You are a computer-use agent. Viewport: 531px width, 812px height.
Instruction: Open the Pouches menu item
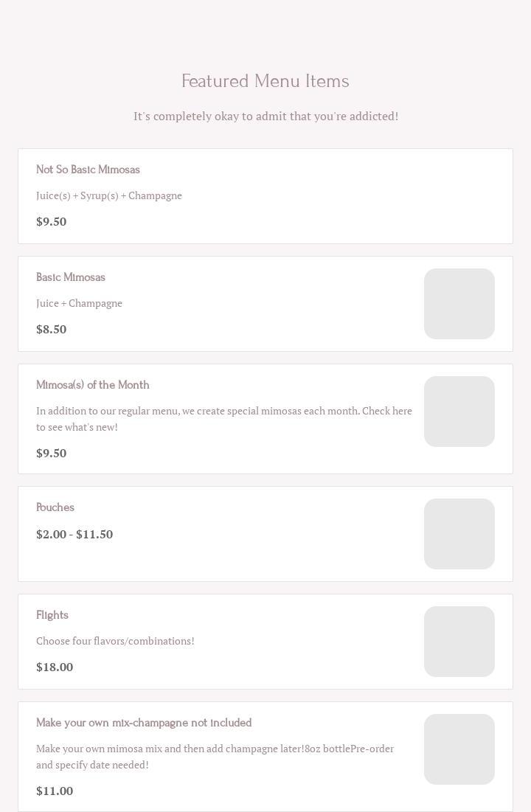tap(55, 507)
